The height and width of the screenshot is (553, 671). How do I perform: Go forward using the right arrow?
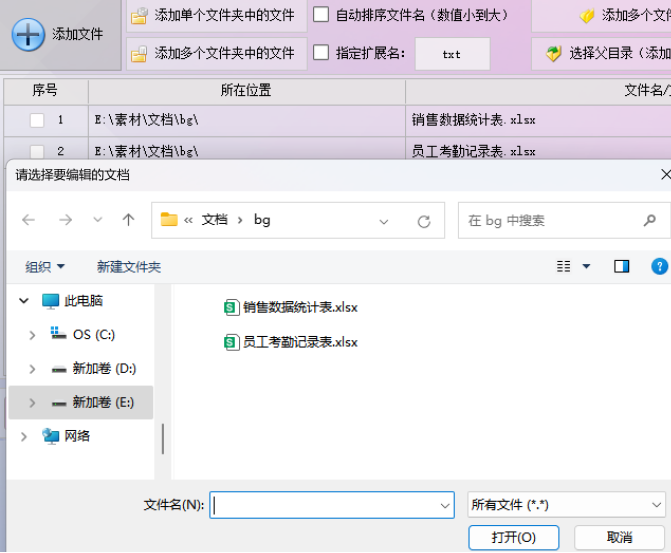pyautogui.click(x=65, y=220)
